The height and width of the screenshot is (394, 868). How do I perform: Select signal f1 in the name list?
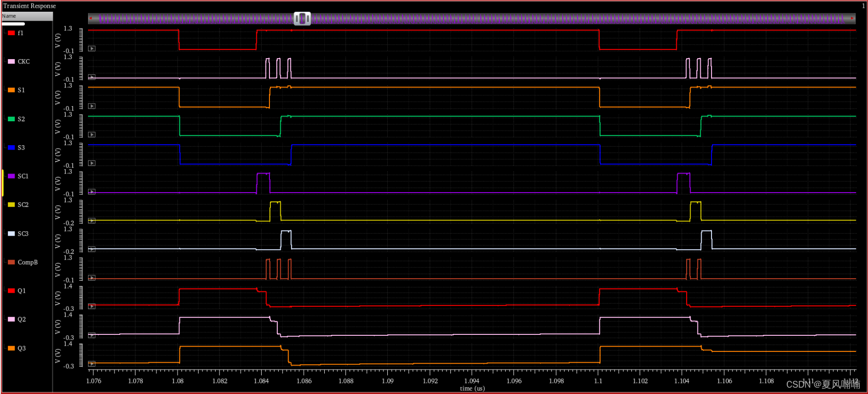tap(21, 33)
